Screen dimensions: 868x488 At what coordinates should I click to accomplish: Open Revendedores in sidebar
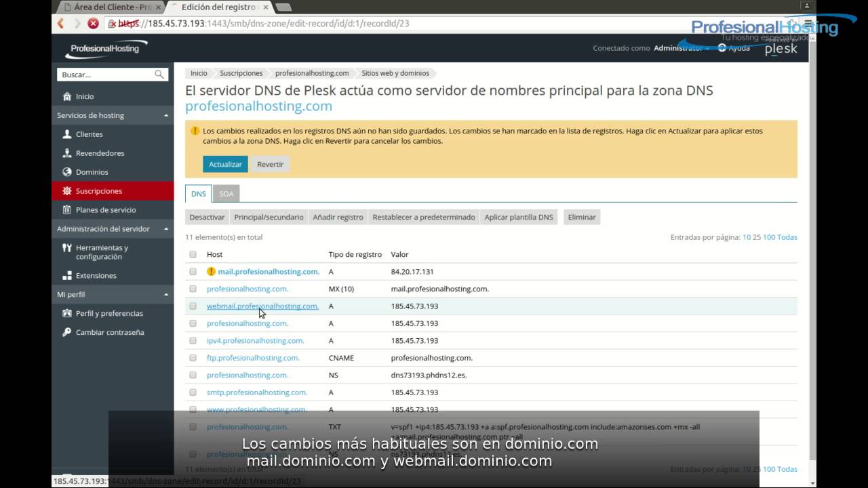point(100,153)
